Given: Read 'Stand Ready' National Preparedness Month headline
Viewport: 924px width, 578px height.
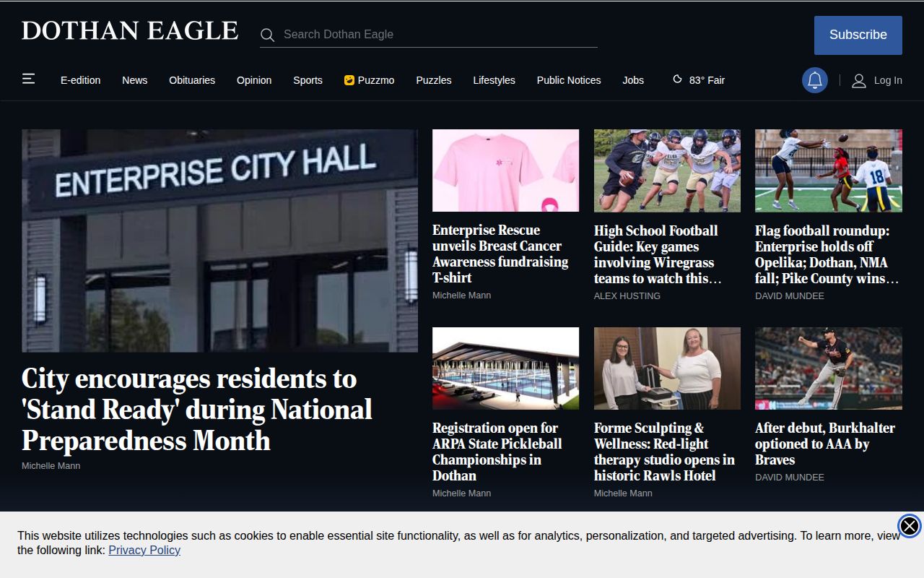Looking at the screenshot, I should (197, 410).
